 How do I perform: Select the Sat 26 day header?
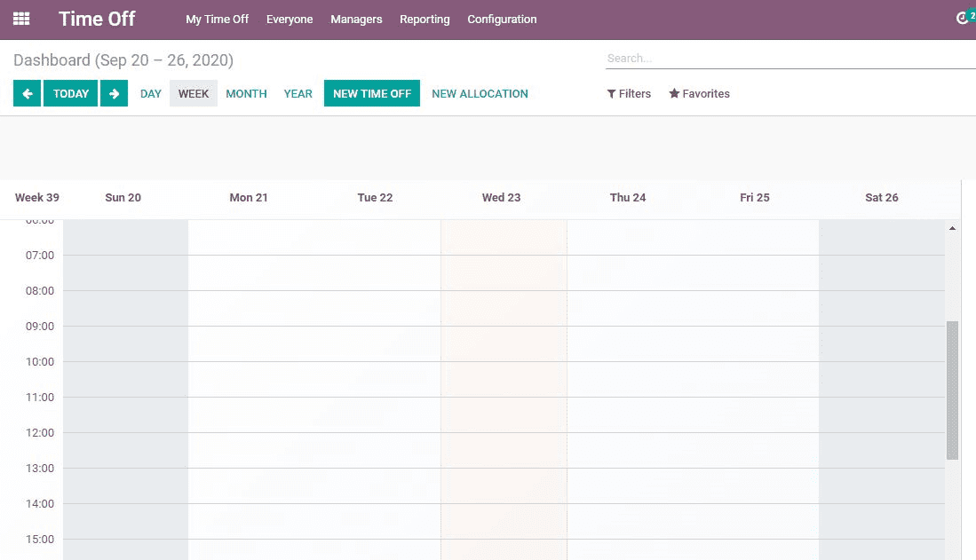pos(881,197)
